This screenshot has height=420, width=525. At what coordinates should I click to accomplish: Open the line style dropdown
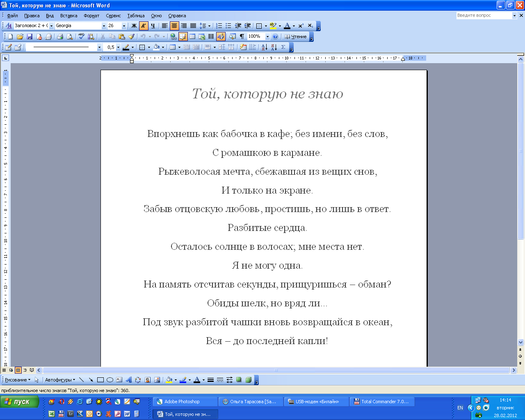pyautogui.click(x=99, y=47)
